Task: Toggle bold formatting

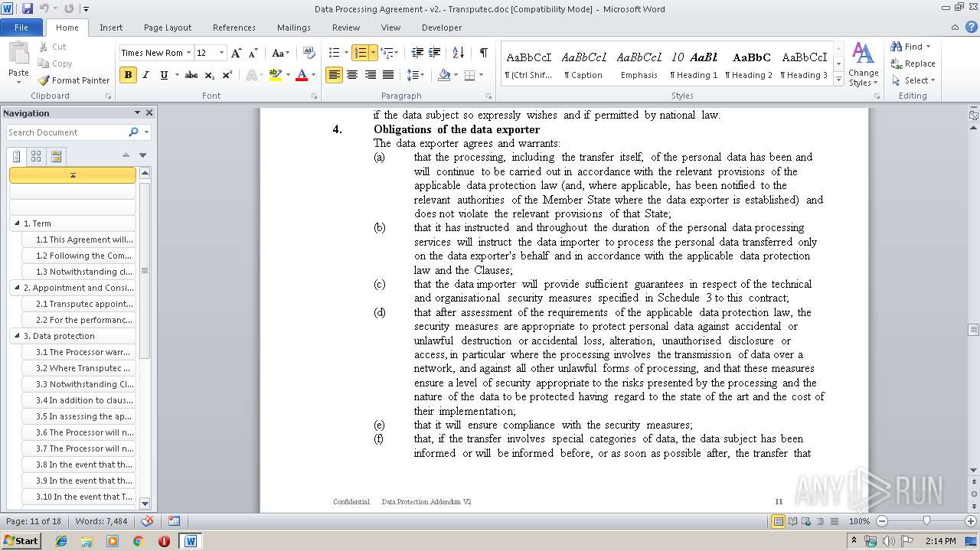Action: point(128,75)
